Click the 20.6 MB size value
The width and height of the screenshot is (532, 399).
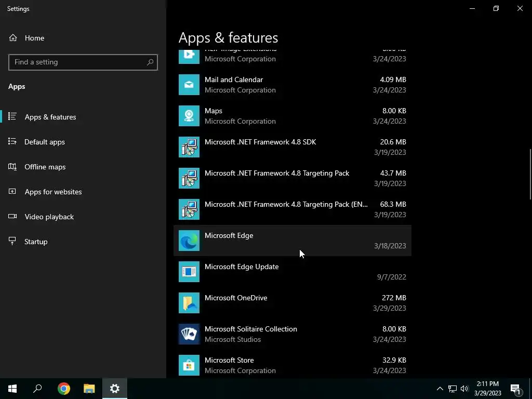393,142
